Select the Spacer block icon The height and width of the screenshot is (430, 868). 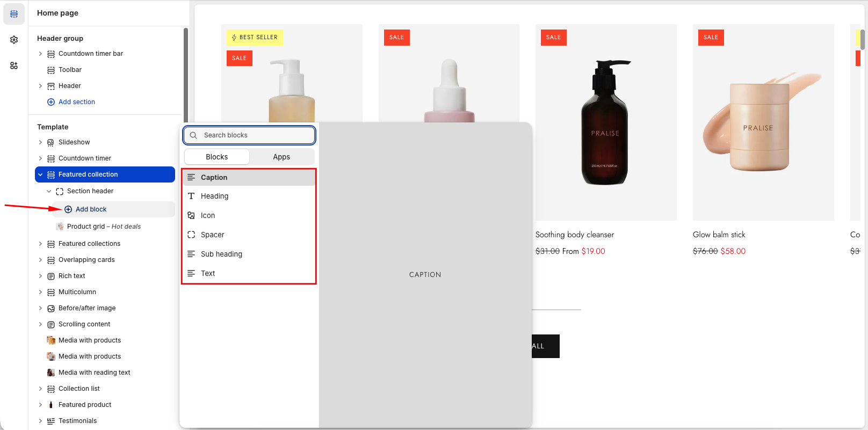191,235
